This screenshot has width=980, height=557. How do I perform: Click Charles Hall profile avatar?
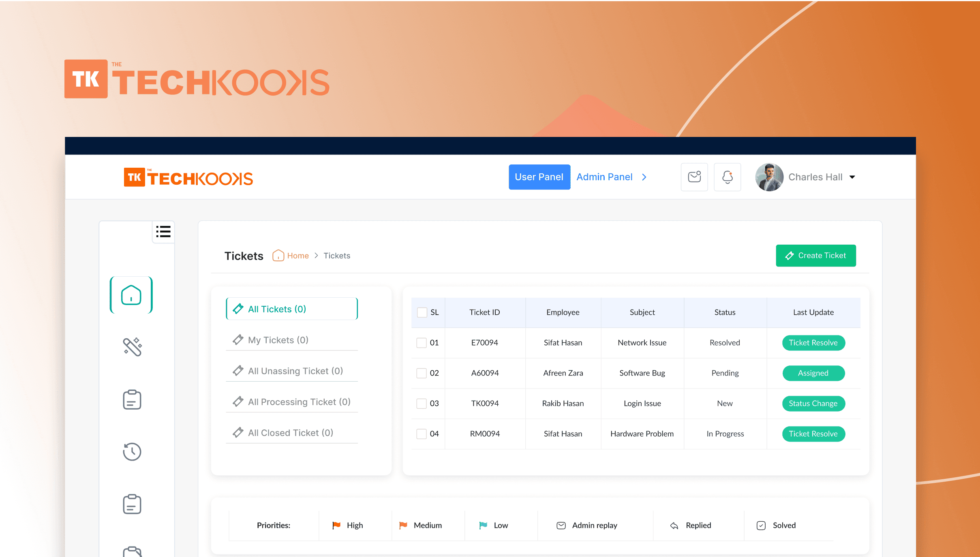pos(769,177)
